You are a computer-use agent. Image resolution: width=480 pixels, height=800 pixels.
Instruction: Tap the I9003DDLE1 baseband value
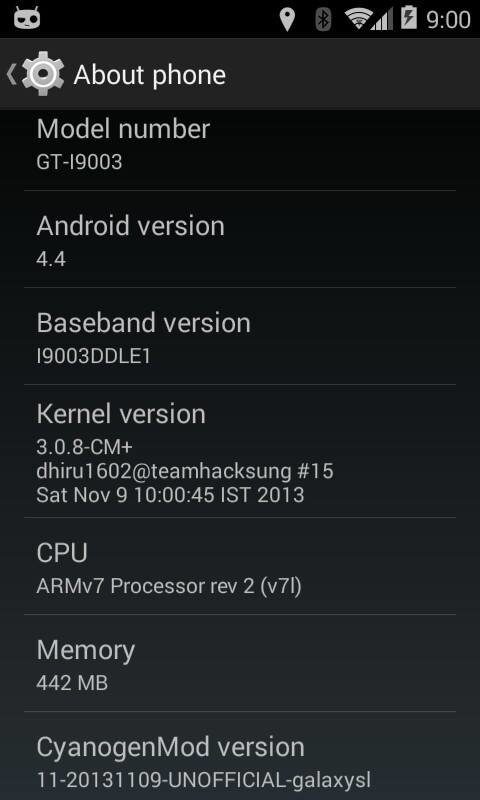point(93,356)
